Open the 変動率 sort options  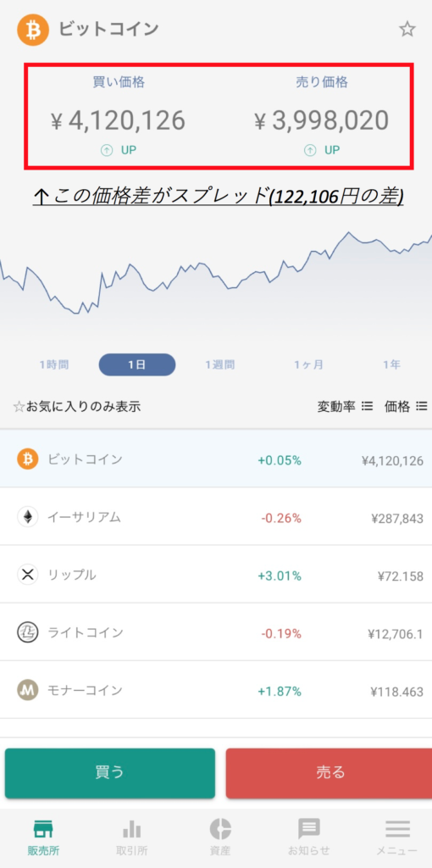345,407
